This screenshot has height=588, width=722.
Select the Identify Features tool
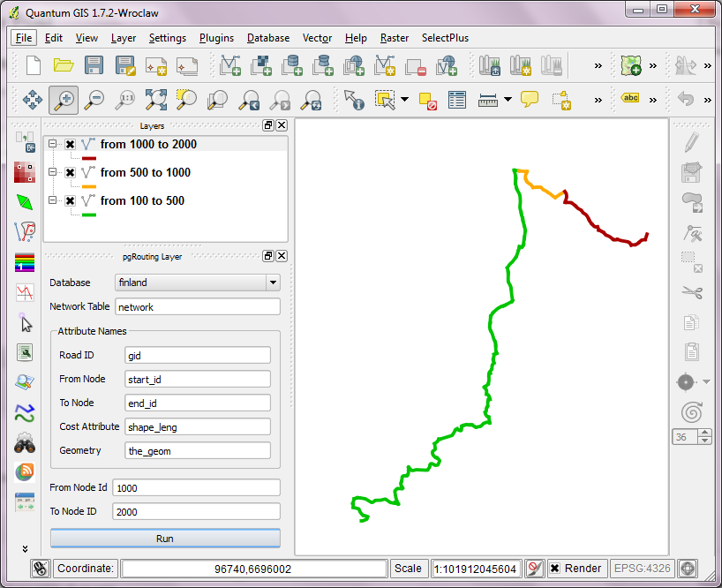[x=354, y=100]
